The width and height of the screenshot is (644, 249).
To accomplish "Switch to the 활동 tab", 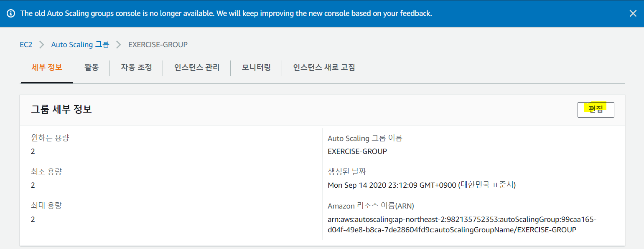I will click(91, 67).
